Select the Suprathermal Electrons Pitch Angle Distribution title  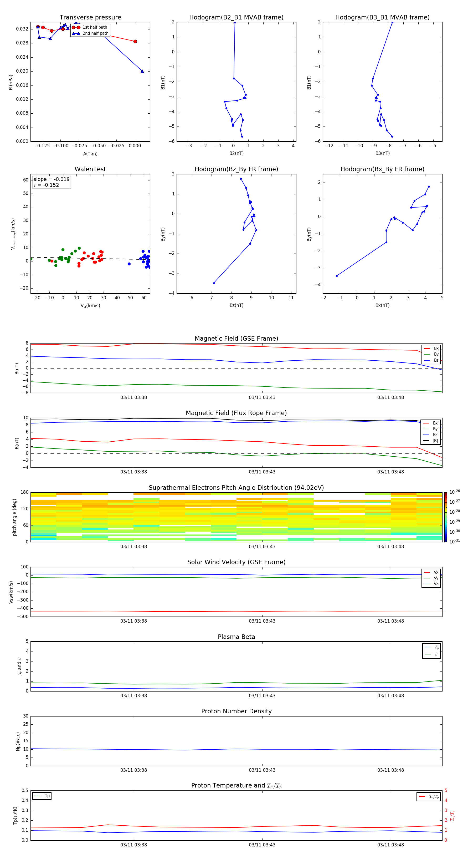click(x=236, y=488)
